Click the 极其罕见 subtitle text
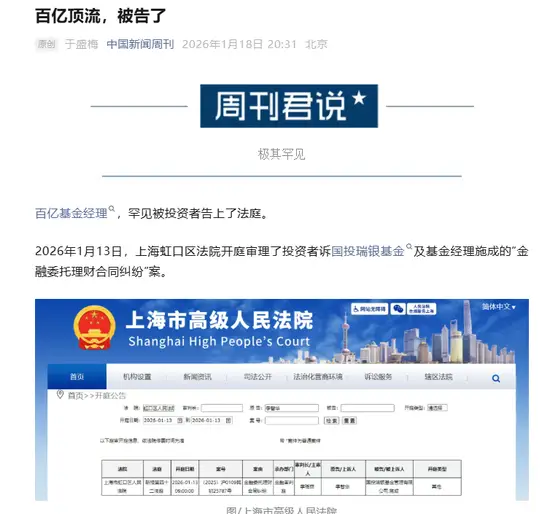 point(282,154)
